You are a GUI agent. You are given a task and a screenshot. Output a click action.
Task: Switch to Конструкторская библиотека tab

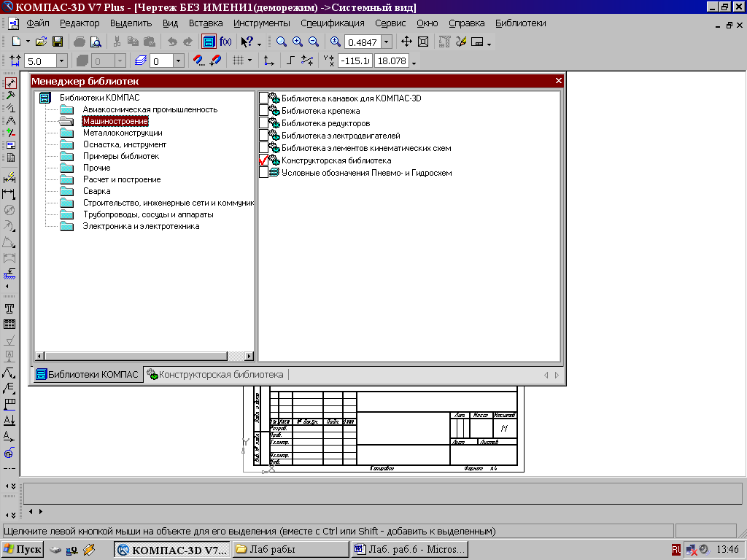click(x=215, y=375)
